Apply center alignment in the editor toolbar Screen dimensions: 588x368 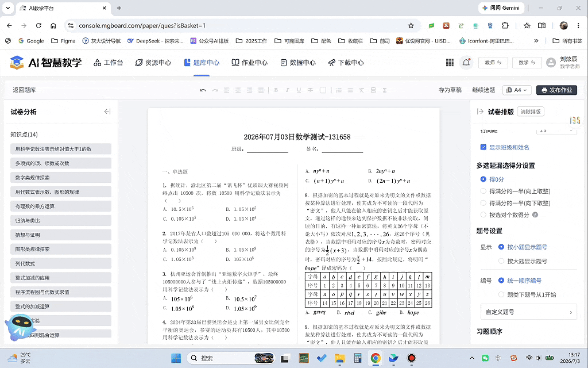coord(238,90)
